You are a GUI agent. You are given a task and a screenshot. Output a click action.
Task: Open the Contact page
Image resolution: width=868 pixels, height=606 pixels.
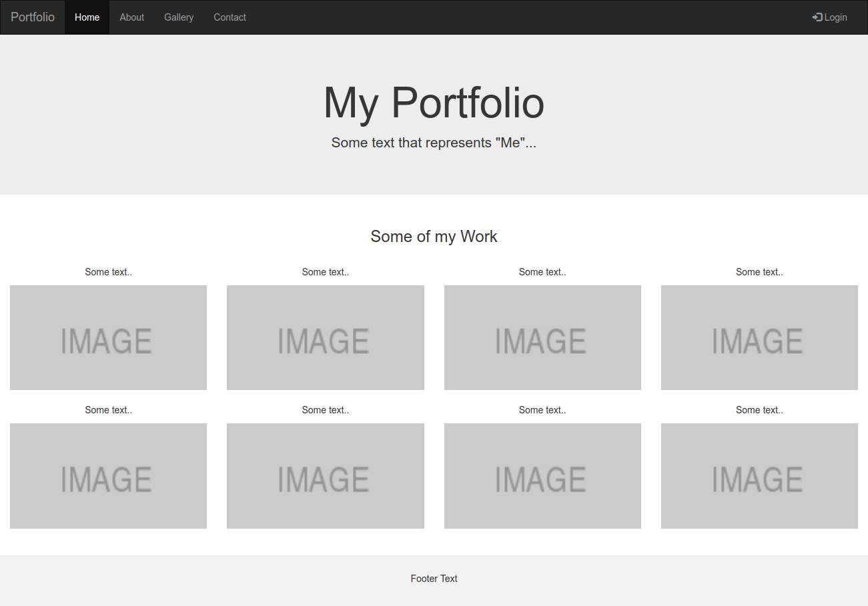click(230, 17)
